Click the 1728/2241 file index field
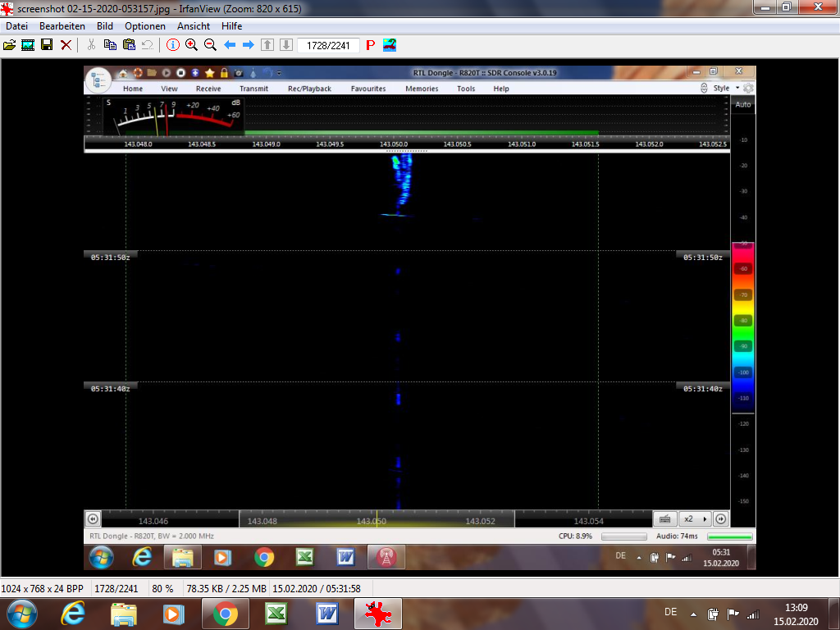This screenshot has height=630, width=840. [x=328, y=46]
